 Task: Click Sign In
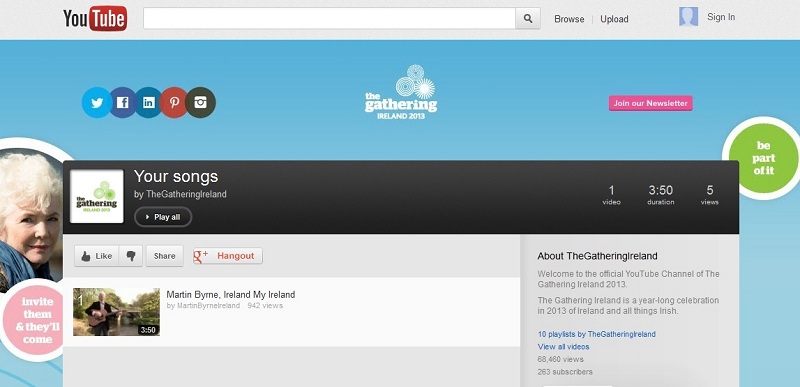point(721,17)
